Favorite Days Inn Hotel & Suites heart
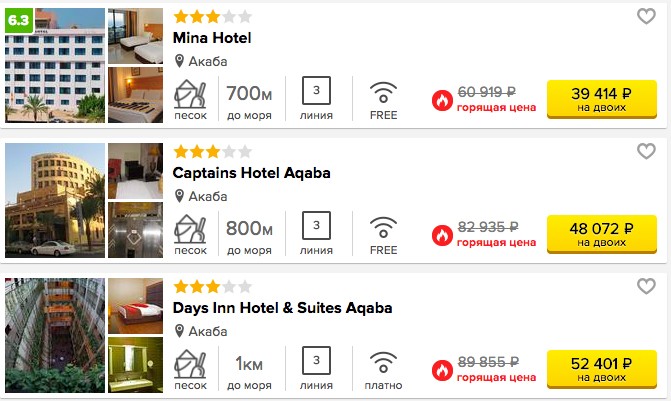This screenshot has height=401, width=671. coord(646,286)
